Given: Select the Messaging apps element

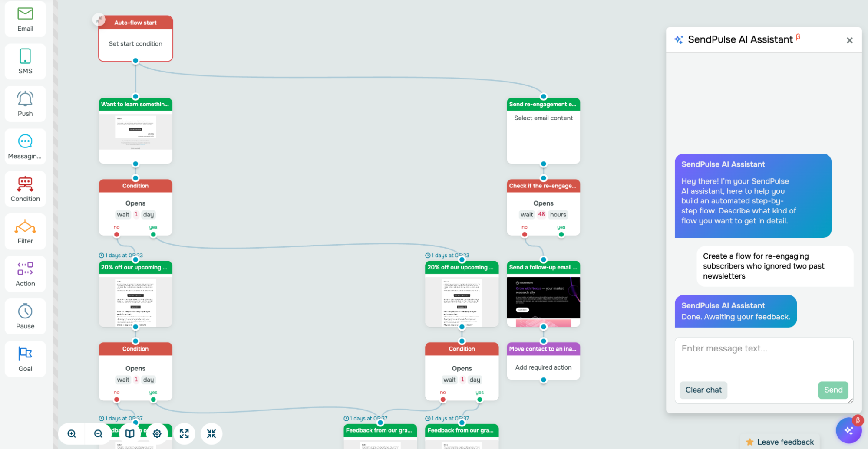Looking at the screenshot, I should (25, 146).
